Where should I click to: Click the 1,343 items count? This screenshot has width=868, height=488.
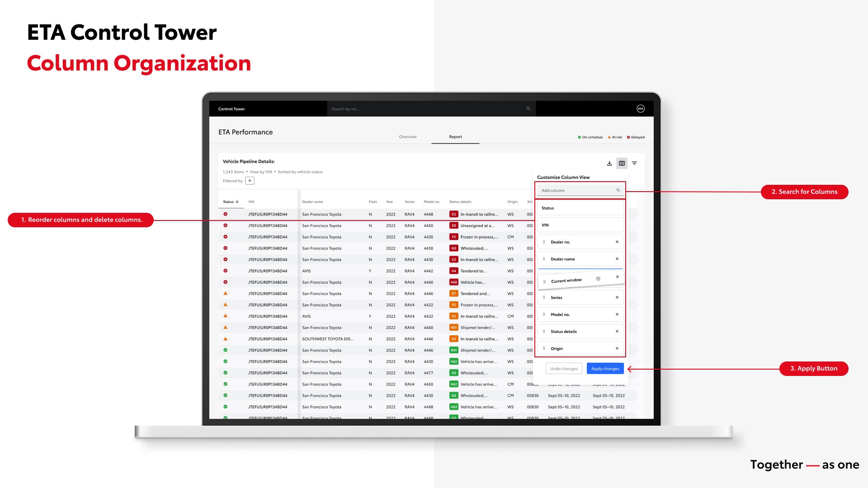(233, 172)
